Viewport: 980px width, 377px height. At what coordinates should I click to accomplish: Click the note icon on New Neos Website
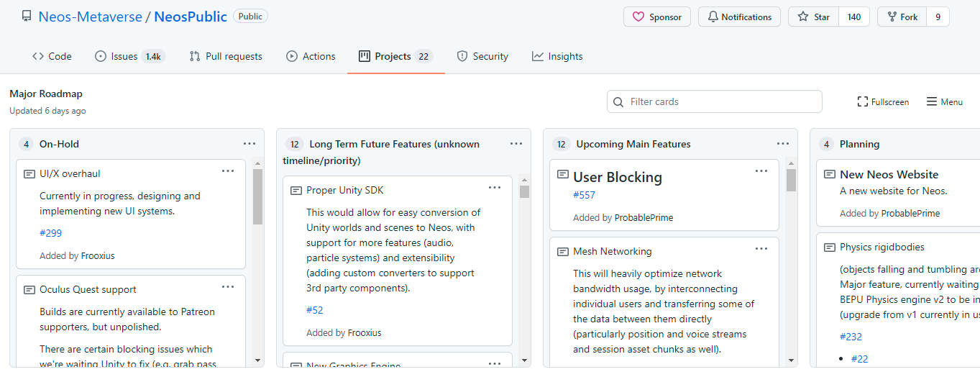click(x=830, y=174)
